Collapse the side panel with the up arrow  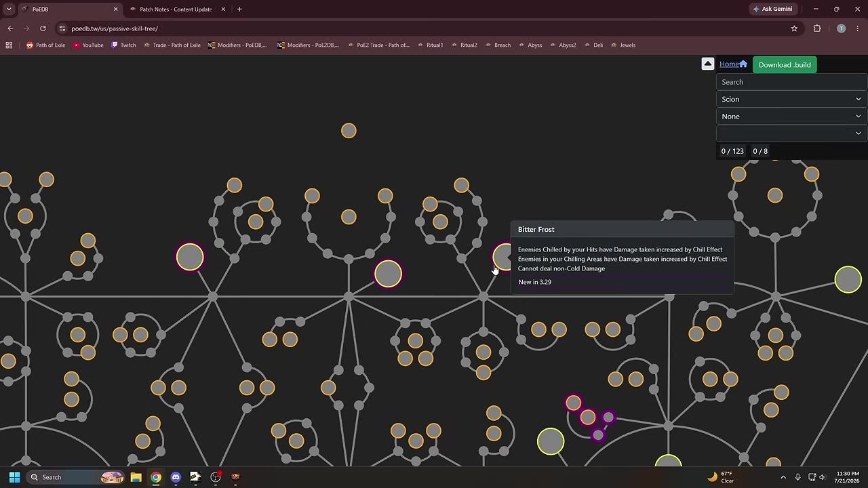coord(707,64)
